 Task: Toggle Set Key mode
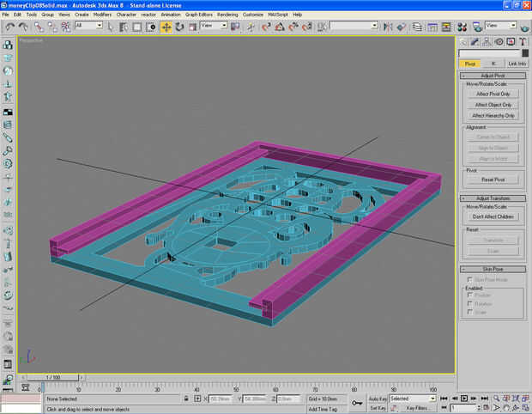tap(378, 408)
